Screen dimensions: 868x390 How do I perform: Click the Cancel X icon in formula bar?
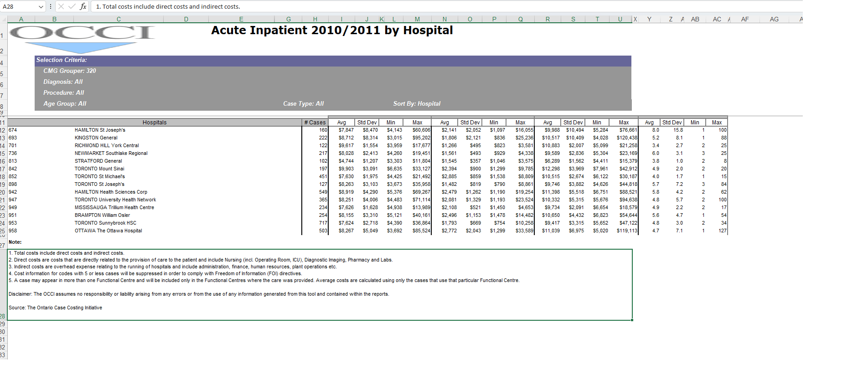pyautogui.click(x=61, y=6)
